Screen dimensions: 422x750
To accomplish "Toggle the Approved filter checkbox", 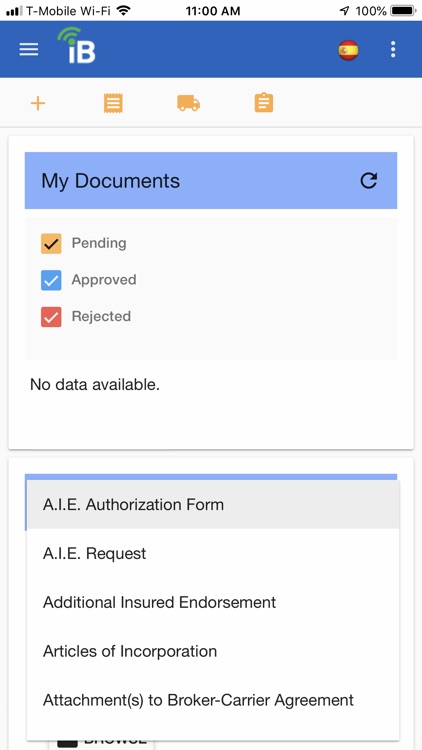I will [x=51, y=280].
